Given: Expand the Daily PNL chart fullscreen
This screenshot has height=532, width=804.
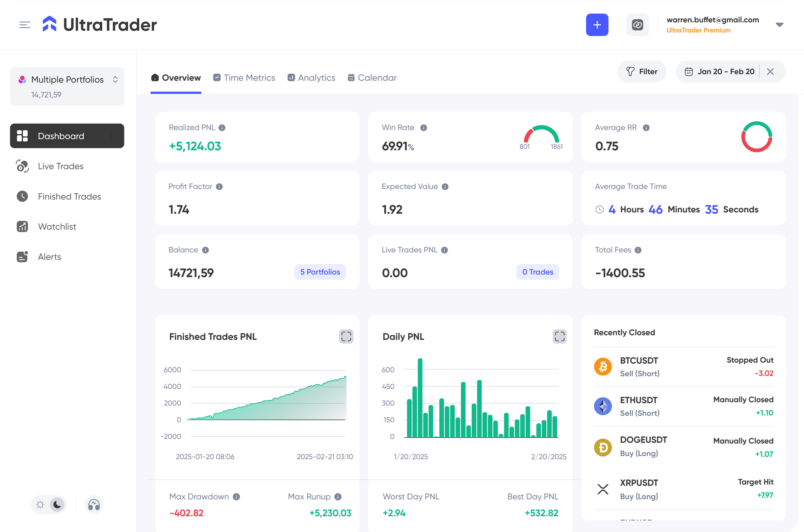Looking at the screenshot, I should point(559,336).
